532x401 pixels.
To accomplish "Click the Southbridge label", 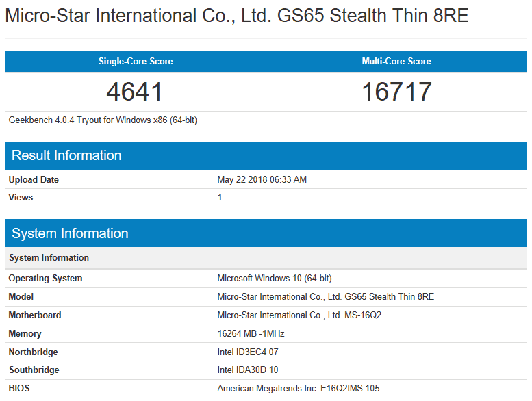I will pos(34,370).
